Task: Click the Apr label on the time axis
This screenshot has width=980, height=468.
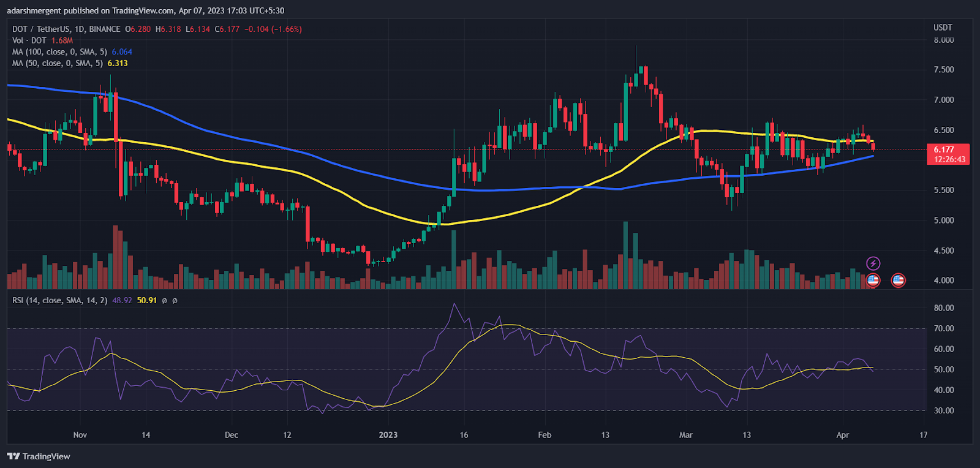Action: (843, 435)
